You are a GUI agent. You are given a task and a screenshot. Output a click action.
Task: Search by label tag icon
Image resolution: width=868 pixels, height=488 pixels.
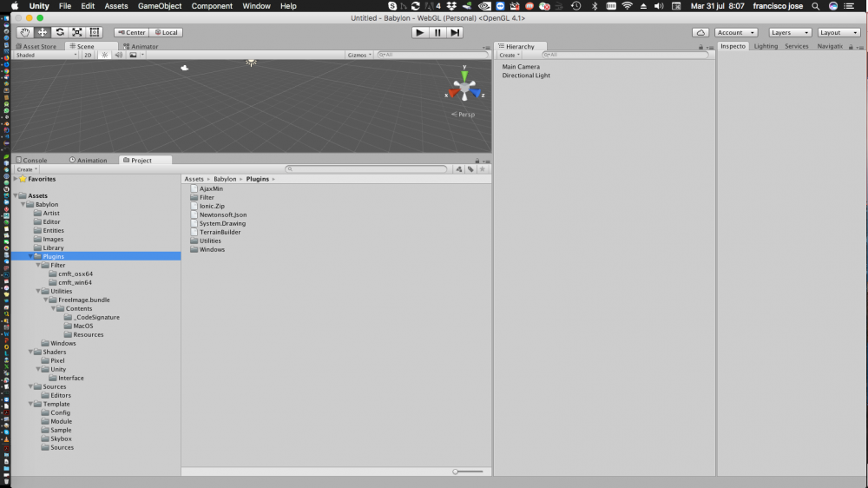(470, 169)
